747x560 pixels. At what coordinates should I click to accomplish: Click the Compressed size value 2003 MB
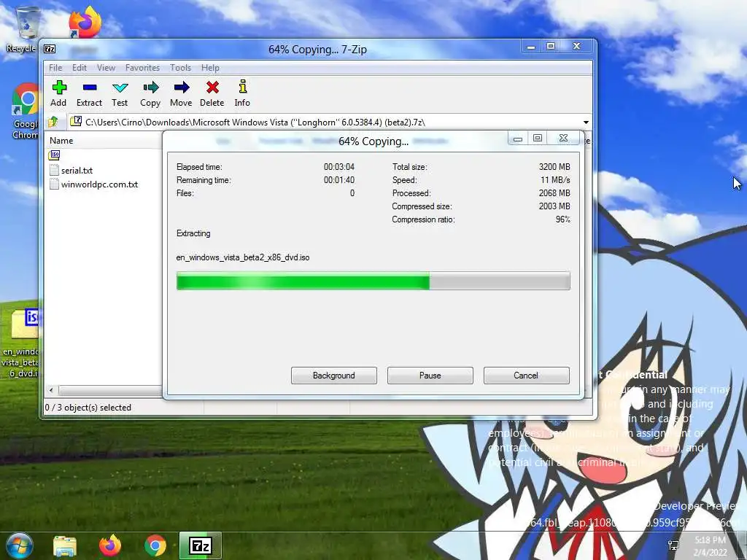[554, 206]
